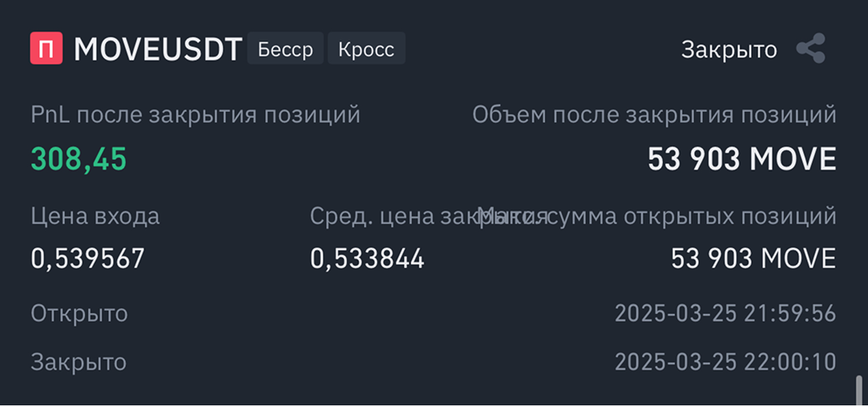Click the Цена входа label

click(x=95, y=217)
